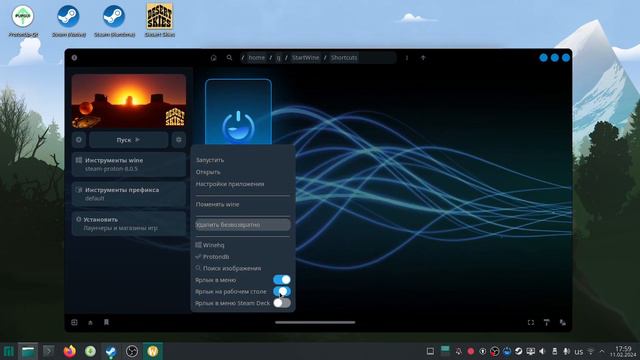The width and height of the screenshot is (640, 360).
Task: Open the ProtonUp-Qt desktop shortcut
Action: pyautogui.click(x=23, y=20)
